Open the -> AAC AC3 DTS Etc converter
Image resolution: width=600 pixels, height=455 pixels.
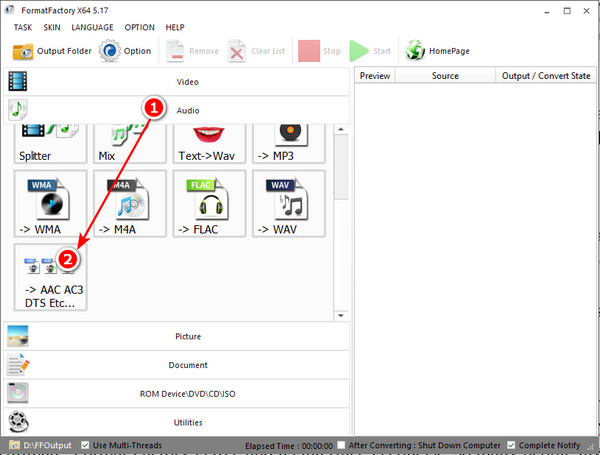(x=51, y=277)
